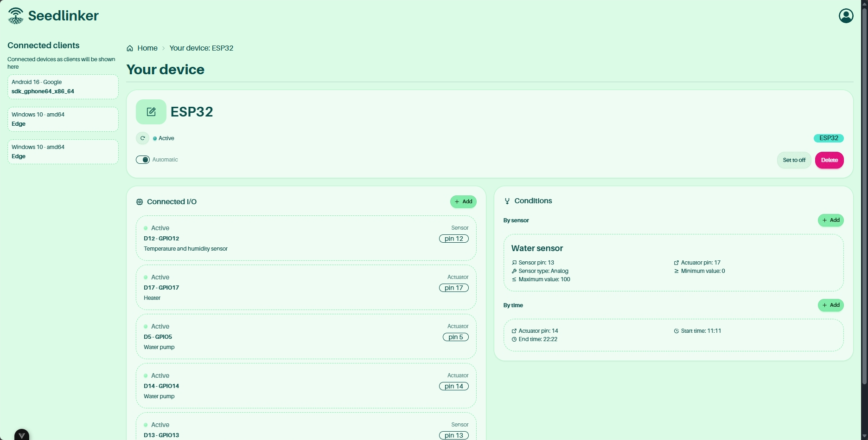Open the D17 - GPIO17 Heater card
The width and height of the screenshot is (868, 440).
(306, 287)
